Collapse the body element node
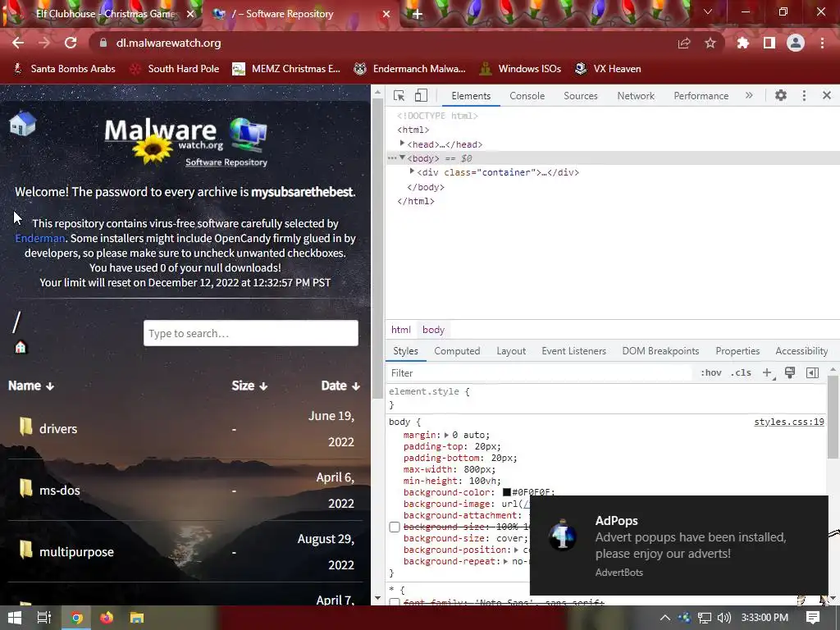This screenshot has height=630, width=840. [x=402, y=157]
